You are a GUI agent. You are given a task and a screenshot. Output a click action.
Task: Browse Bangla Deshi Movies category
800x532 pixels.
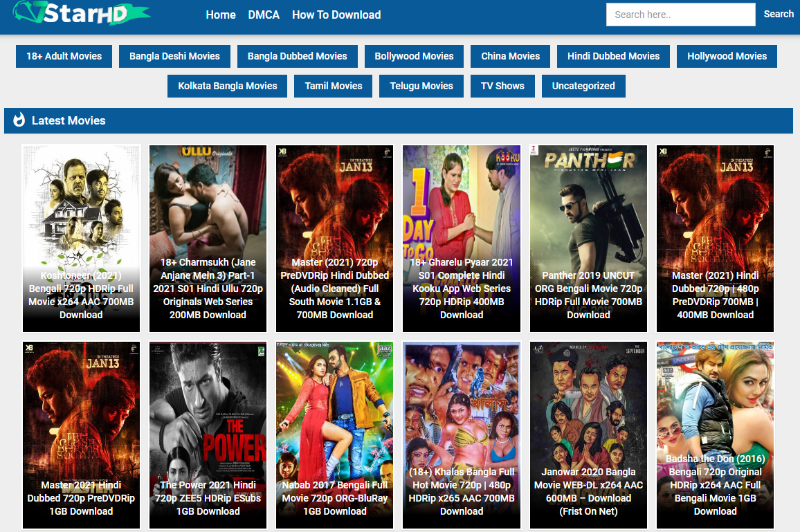[x=174, y=56]
